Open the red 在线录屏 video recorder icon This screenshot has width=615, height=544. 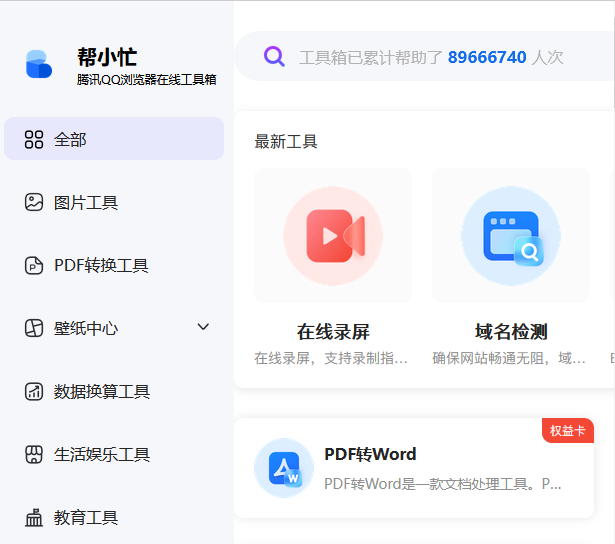[x=333, y=236]
